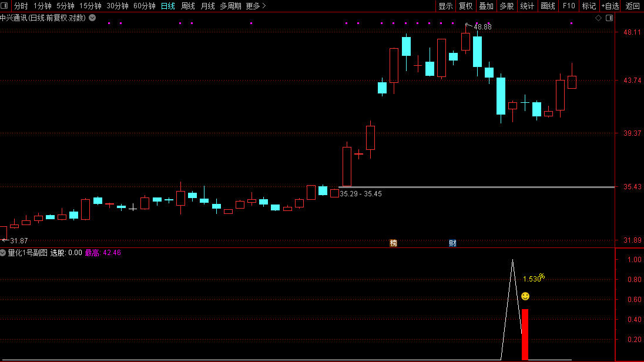The height and width of the screenshot is (362, 644).
Task: Open dropdown beside 中兴通讯 chart title
Action: 92,18
